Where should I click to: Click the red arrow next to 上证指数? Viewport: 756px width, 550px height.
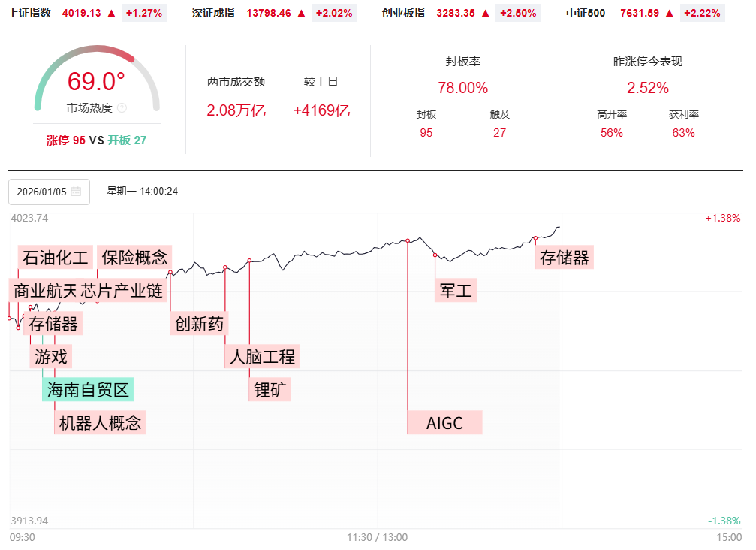111,13
